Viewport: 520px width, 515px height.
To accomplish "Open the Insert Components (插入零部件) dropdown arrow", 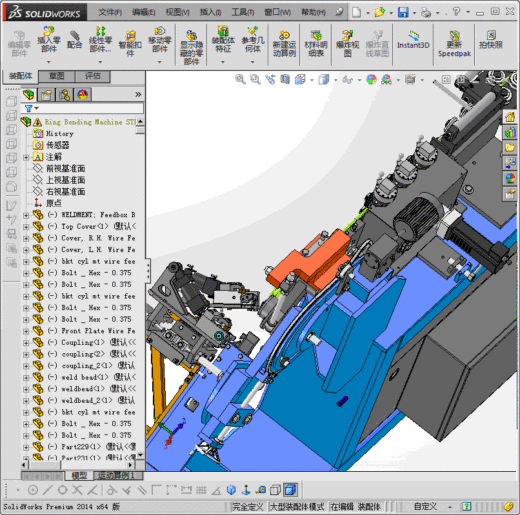I will click(x=49, y=62).
